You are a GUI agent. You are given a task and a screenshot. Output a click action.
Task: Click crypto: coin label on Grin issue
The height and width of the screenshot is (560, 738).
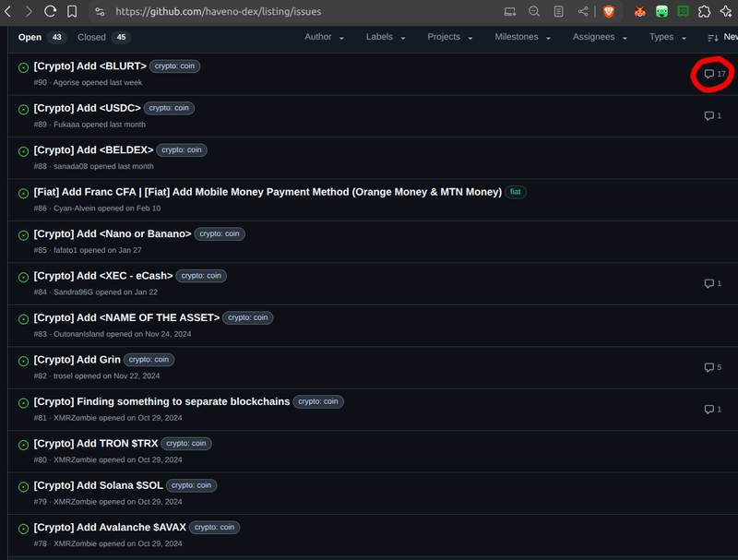149,360
